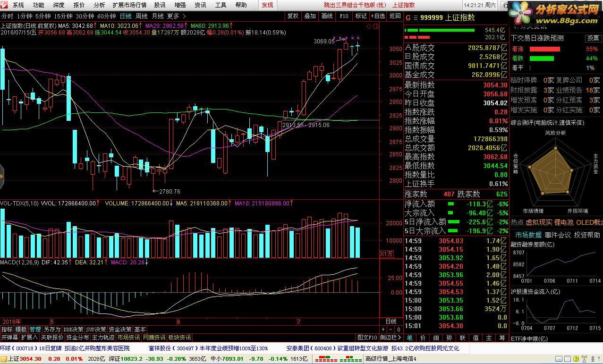Expand the 扩展∧ panel

(x=29, y=338)
